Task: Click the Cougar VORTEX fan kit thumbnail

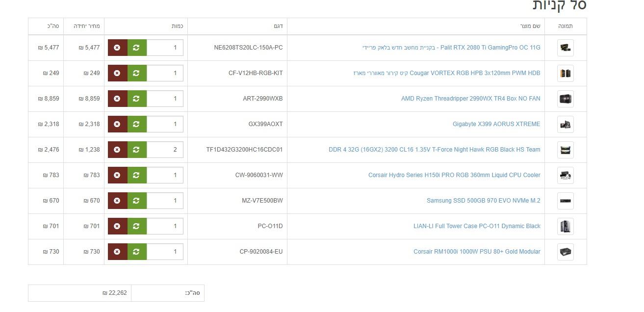Action: (x=566, y=73)
